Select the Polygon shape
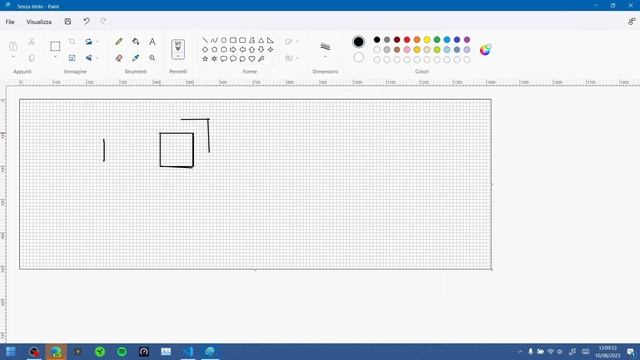Image resolution: width=640 pixels, height=360 pixels. tap(252, 40)
